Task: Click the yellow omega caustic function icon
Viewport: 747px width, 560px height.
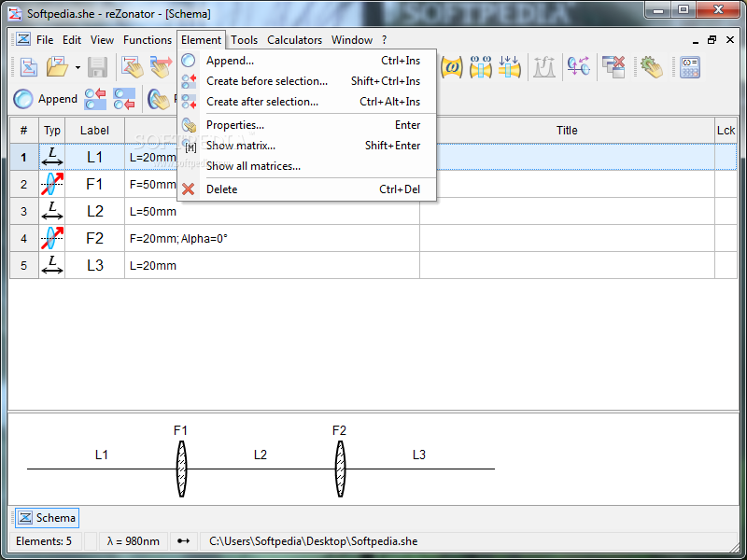Action: pos(452,67)
